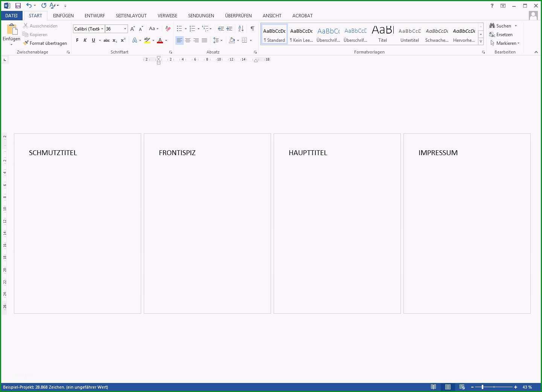Toggle underline formatting (U)
This screenshot has width=542, height=392.
93,40
